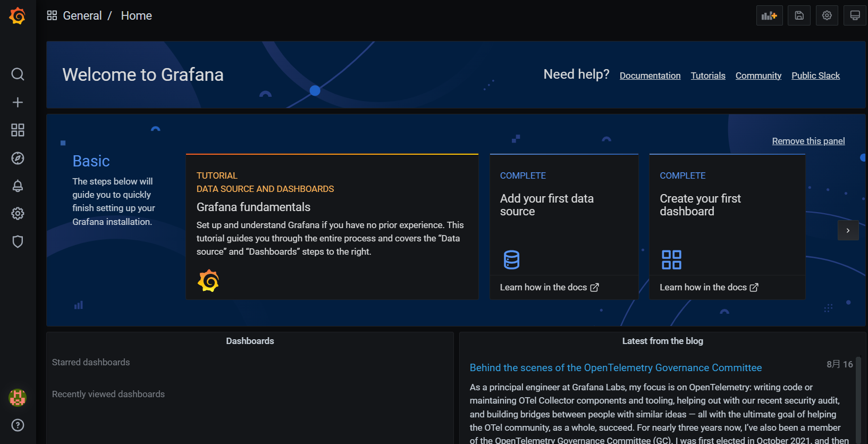Click the Basic heading text
Viewport: 868px width, 444px height.
coord(91,161)
